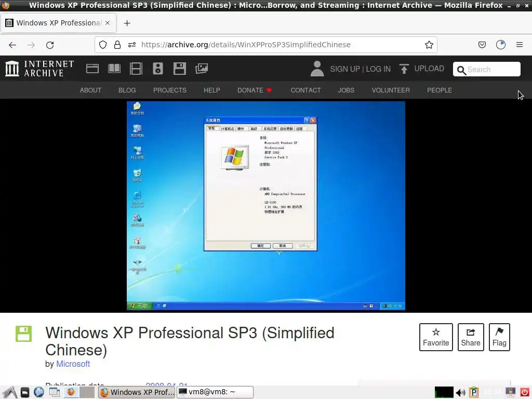Open the Web (Wayback Machine) icon
The image size is (532, 399).
(92, 69)
